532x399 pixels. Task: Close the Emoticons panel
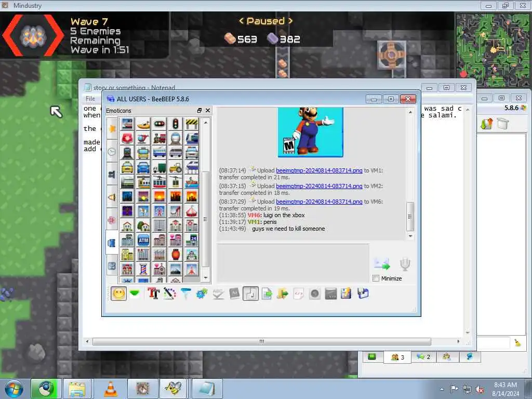pos(208,111)
